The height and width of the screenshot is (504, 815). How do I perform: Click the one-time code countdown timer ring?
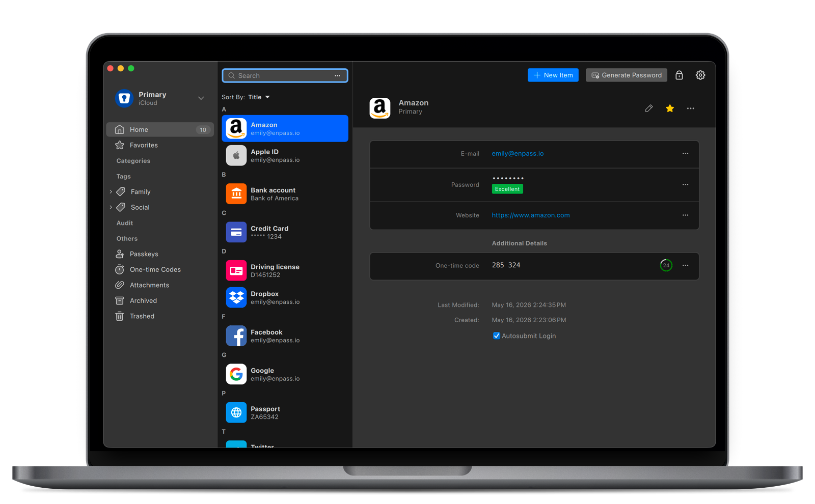(666, 265)
